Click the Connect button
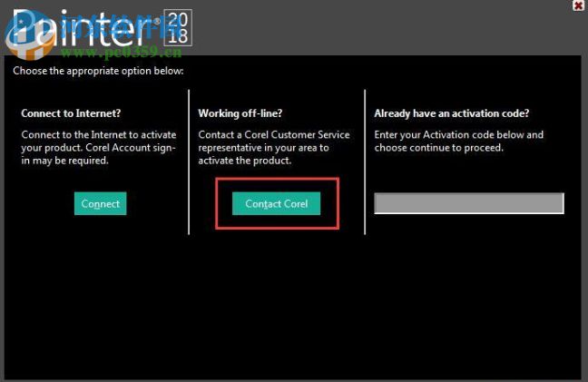The image size is (588, 382). [100, 203]
